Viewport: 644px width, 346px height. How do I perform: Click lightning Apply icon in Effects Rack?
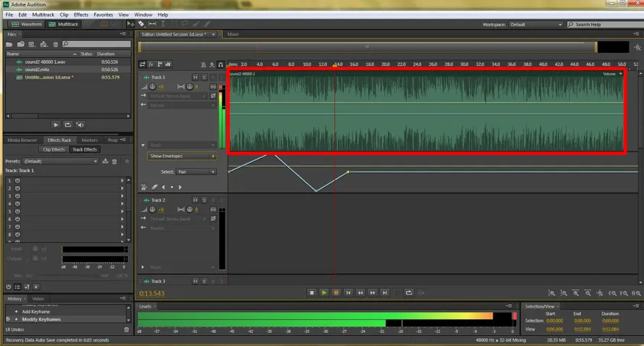point(35,287)
